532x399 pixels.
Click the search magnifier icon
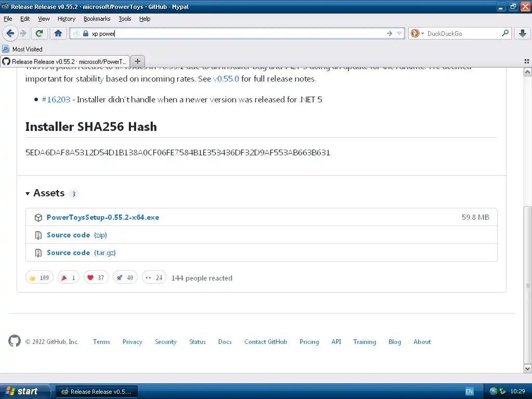pos(505,33)
